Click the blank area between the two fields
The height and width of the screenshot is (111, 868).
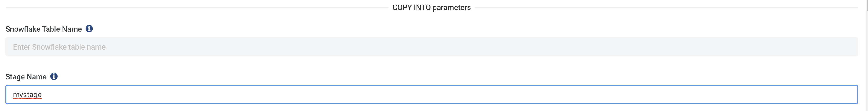431,64
